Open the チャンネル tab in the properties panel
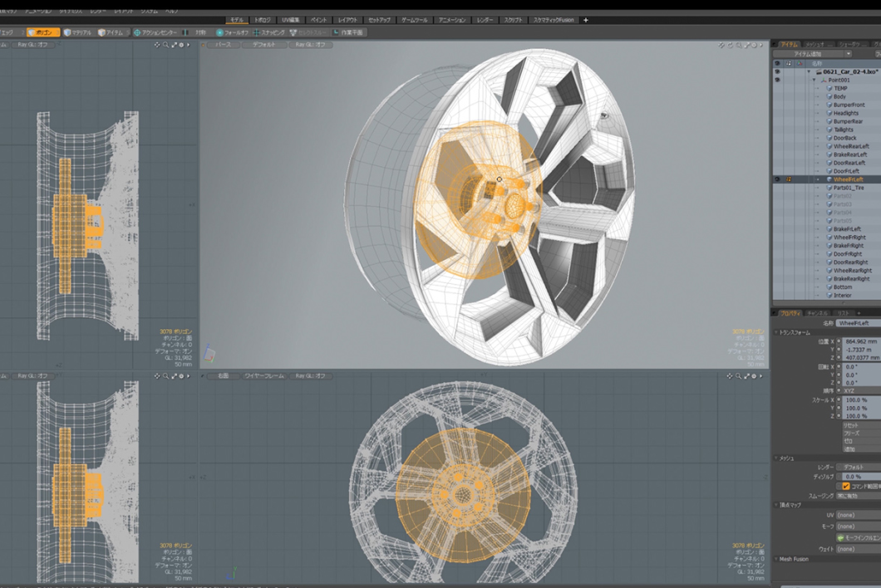The height and width of the screenshot is (588, 881). pos(819,312)
